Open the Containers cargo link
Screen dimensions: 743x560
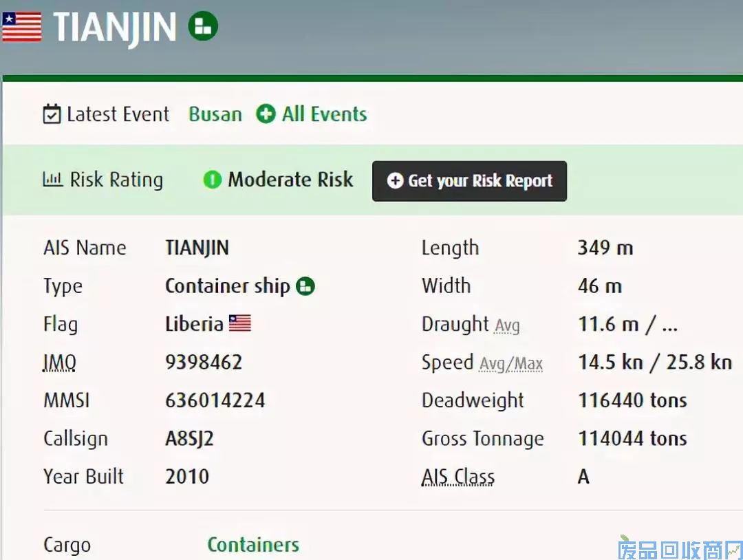pos(253,545)
